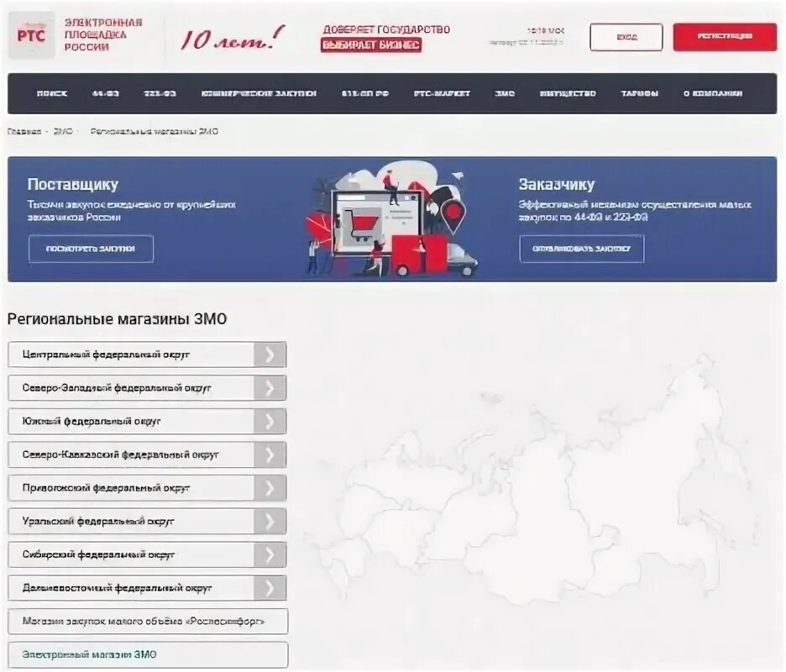Open the ЗМО menu item
Image resolution: width=786 pixels, height=672 pixels.
[x=505, y=93]
